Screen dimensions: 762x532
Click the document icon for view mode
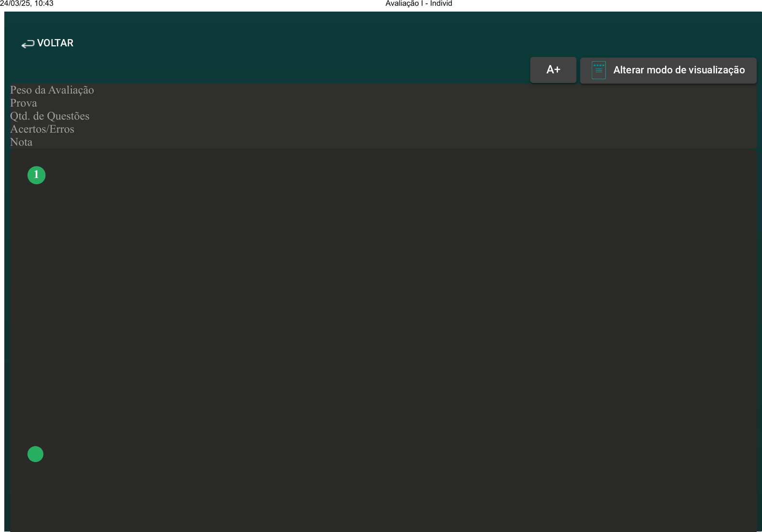pyautogui.click(x=599, y=70)
